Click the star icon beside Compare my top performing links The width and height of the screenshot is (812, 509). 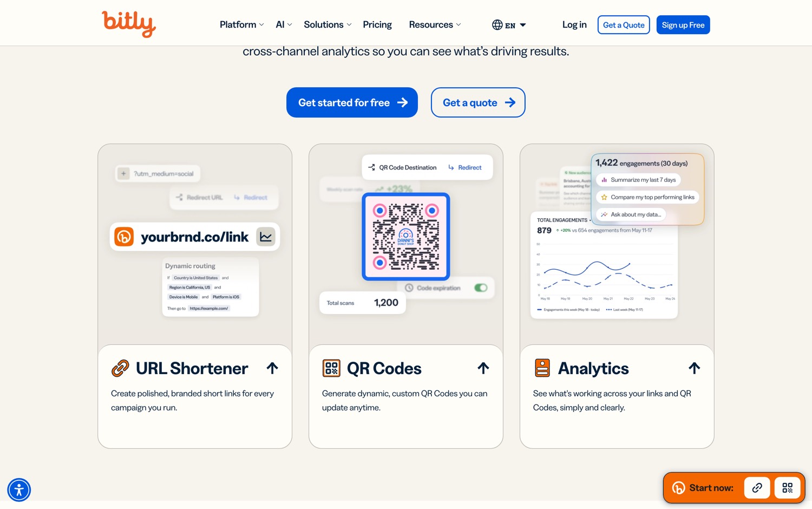coord(604,197)
